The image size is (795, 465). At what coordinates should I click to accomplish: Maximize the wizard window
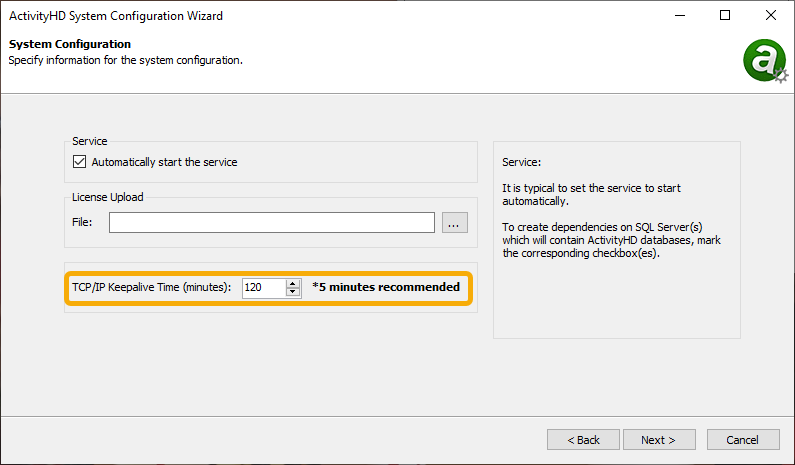coord(725,15)
